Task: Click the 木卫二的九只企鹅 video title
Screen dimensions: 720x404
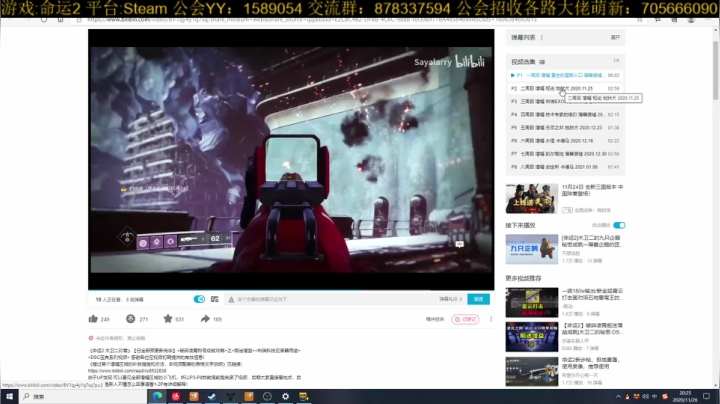Action: coord(591,241)
